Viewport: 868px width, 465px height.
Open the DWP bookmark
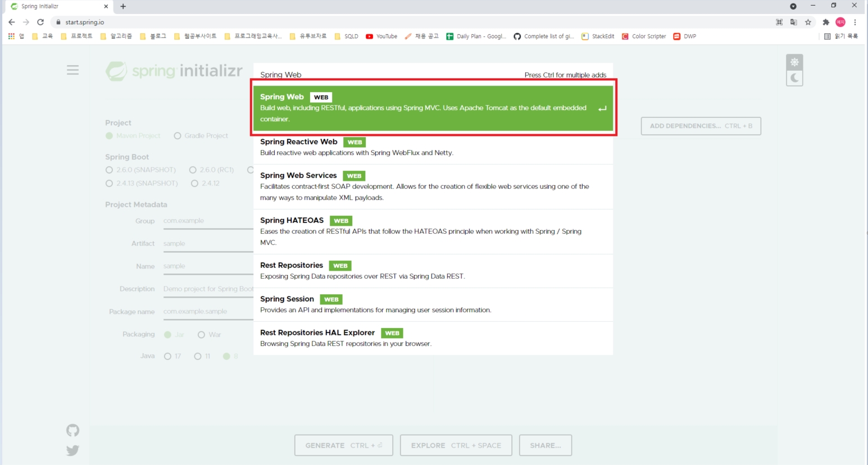point(685,36)
